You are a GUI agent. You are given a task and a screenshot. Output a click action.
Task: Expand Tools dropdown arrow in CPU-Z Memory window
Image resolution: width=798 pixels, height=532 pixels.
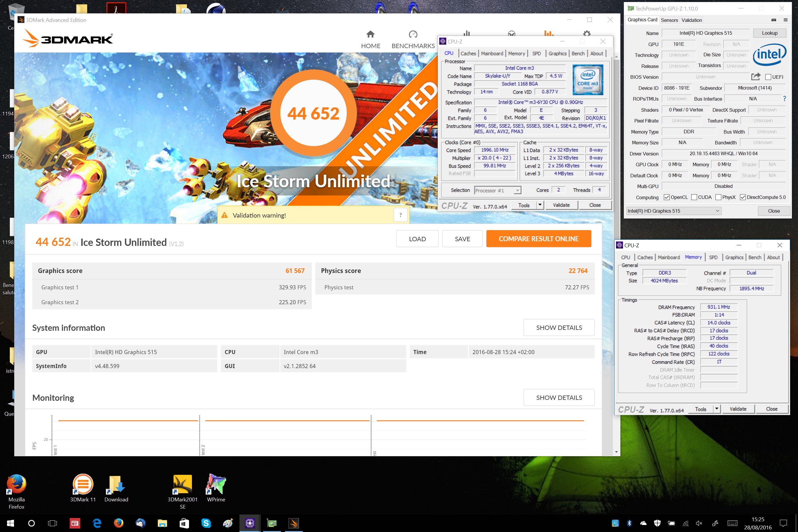pos(717,409)
